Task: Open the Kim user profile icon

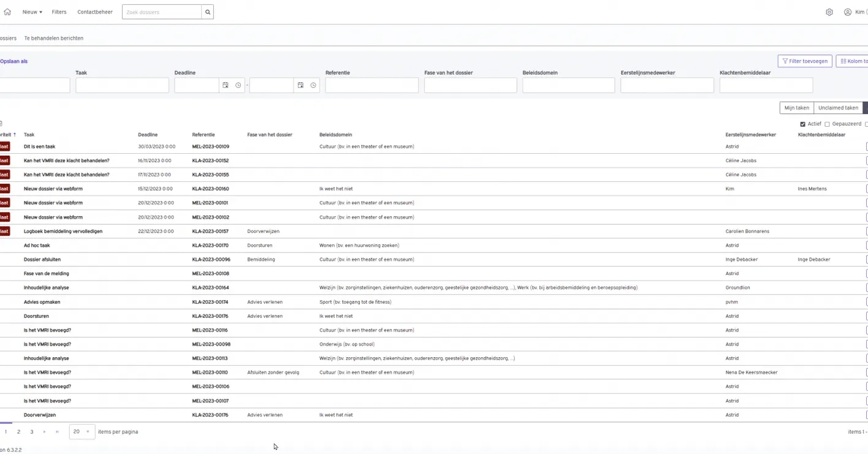Action: [848, 12]
